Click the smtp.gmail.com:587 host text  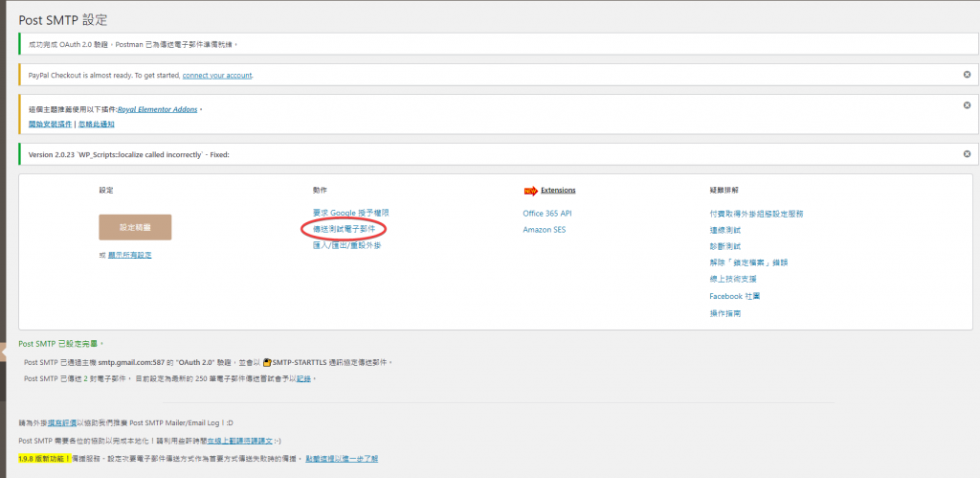coord(131,362)
